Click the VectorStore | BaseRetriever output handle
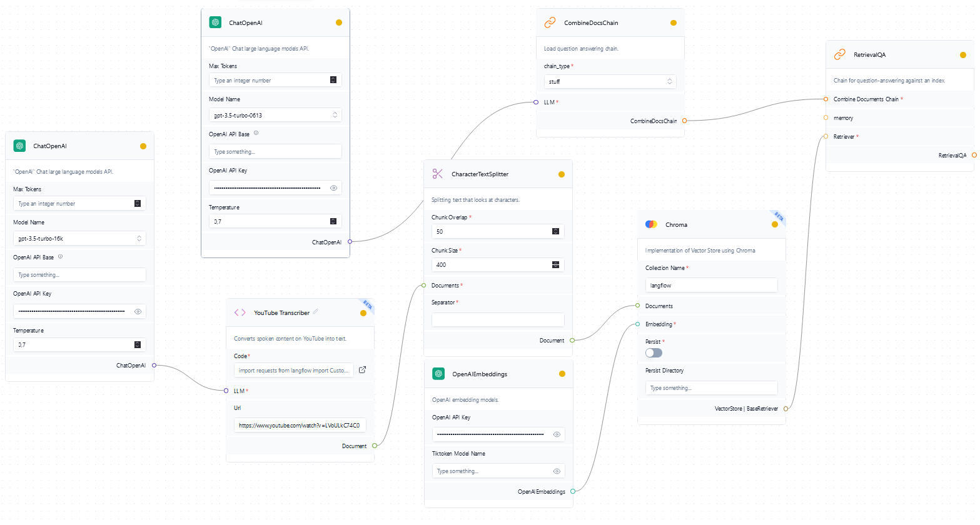This screenshot has height=525, width=980. coord(786,408)
